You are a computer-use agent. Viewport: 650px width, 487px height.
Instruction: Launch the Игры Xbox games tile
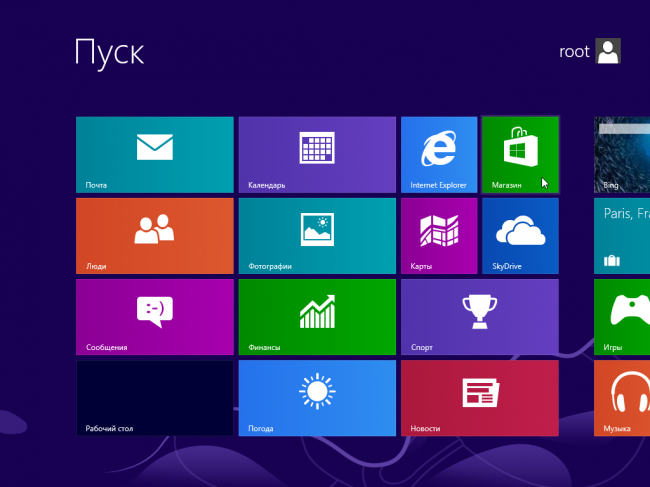pos(622,316)
